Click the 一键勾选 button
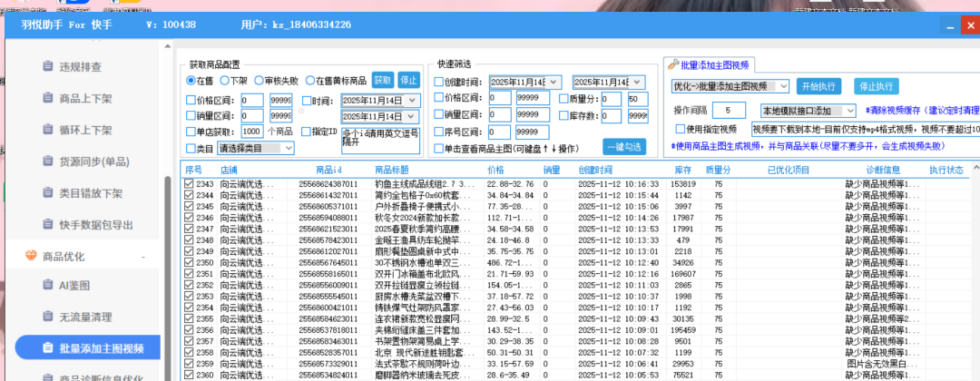This screenshot has height=381, width=980. 623,147
